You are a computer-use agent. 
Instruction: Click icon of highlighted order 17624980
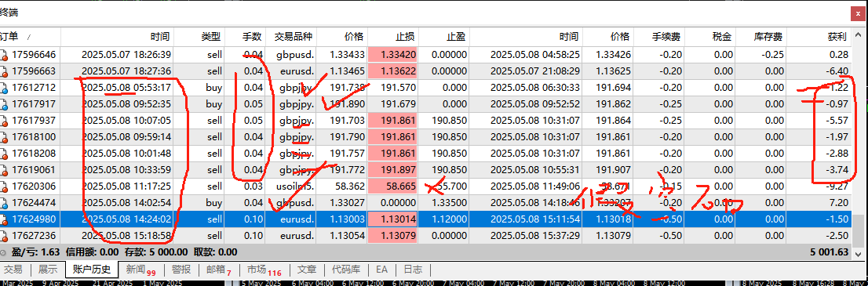tap(4, 219)
